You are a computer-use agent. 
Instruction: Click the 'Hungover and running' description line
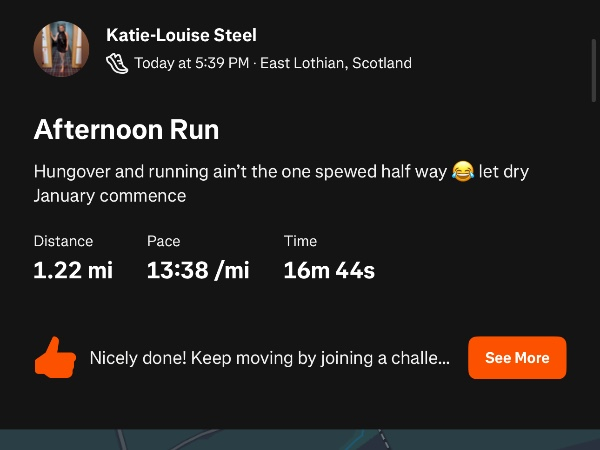click(x=240, y=172)
